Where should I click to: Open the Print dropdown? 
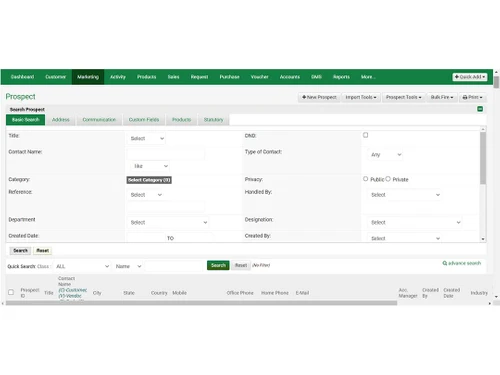click(472, 97)
